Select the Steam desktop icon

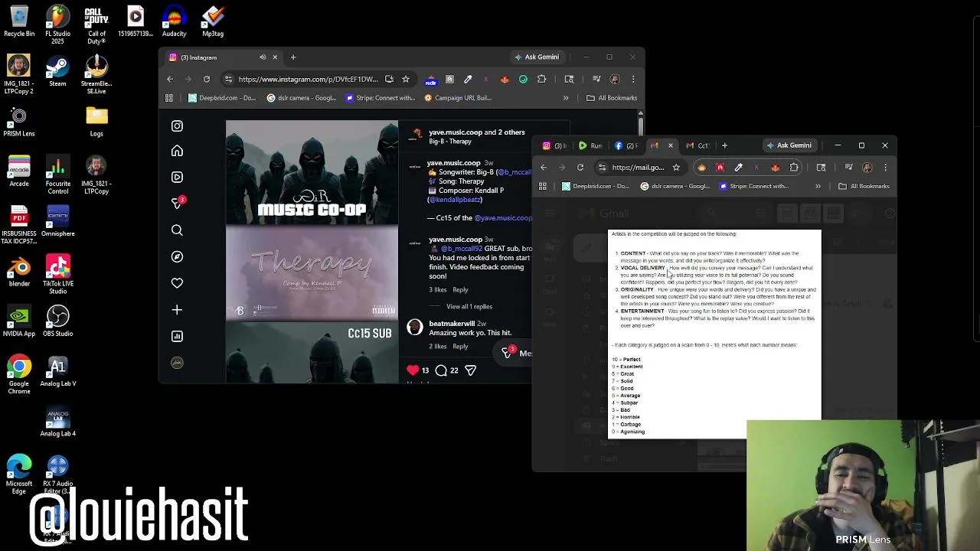(x=57, y=71)
